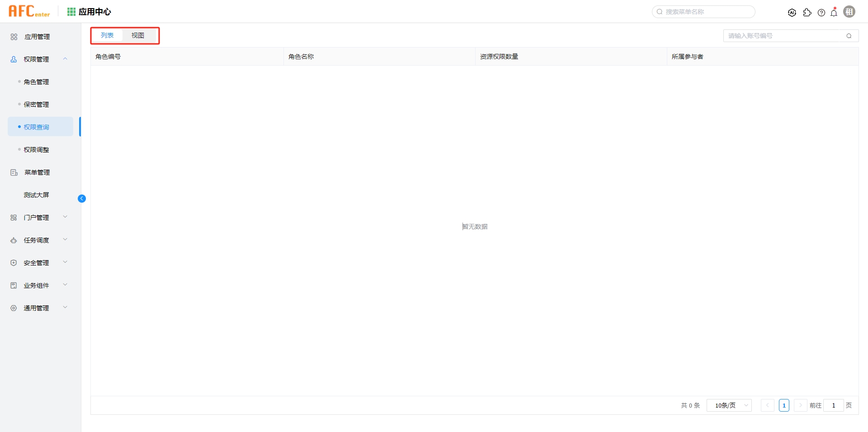
Task: Open 测试大屏 from the sidebar
Action: point(36,195)
